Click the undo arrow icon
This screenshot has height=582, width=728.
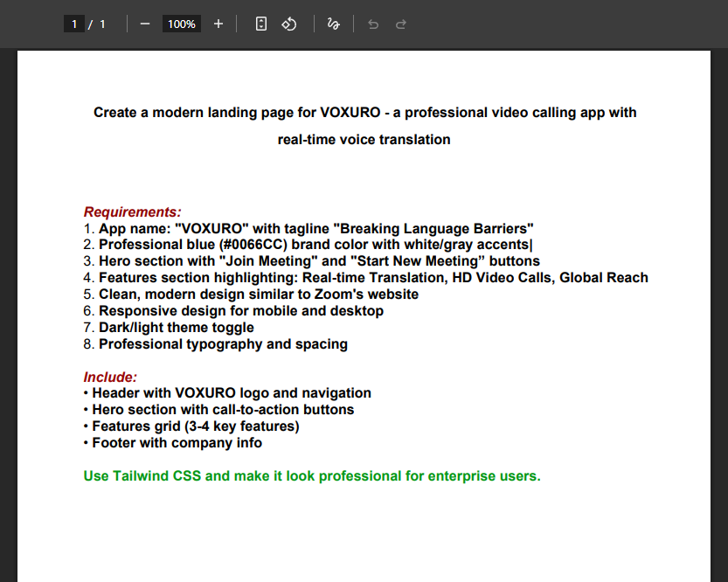[x=373, y=24]
